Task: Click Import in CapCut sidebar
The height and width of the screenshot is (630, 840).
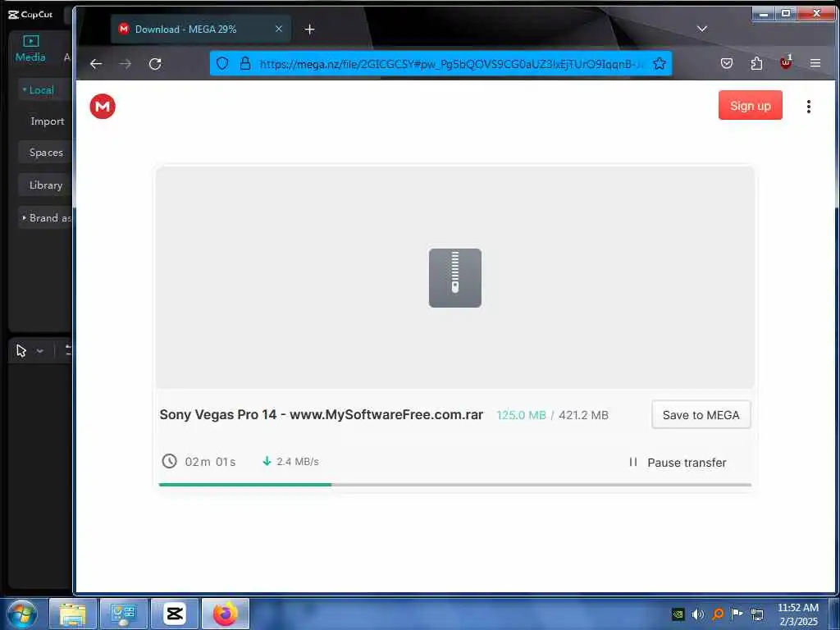Action: click(x=47, y=121)
